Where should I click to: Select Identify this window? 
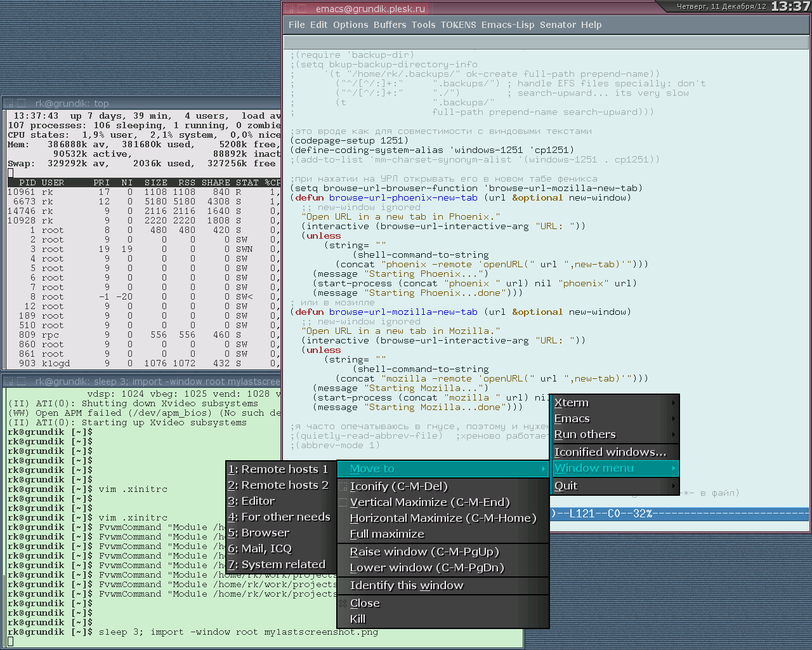coord(407,585)
